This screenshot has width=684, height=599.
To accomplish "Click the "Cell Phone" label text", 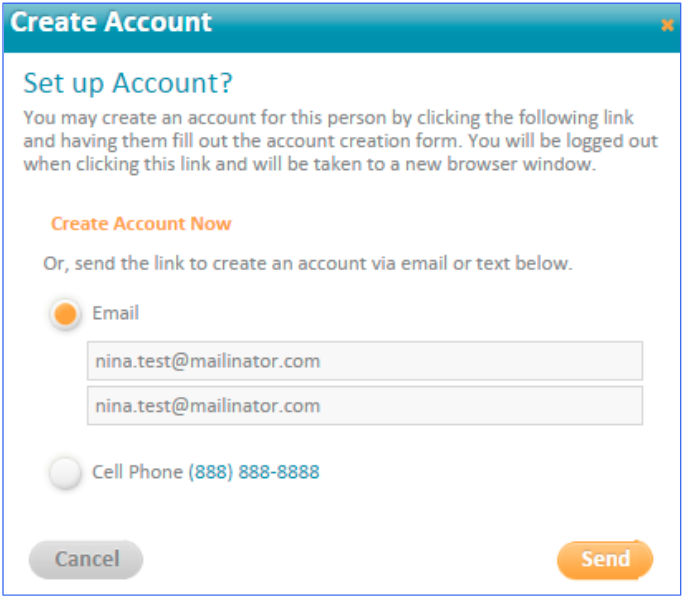I will (137, 472).
